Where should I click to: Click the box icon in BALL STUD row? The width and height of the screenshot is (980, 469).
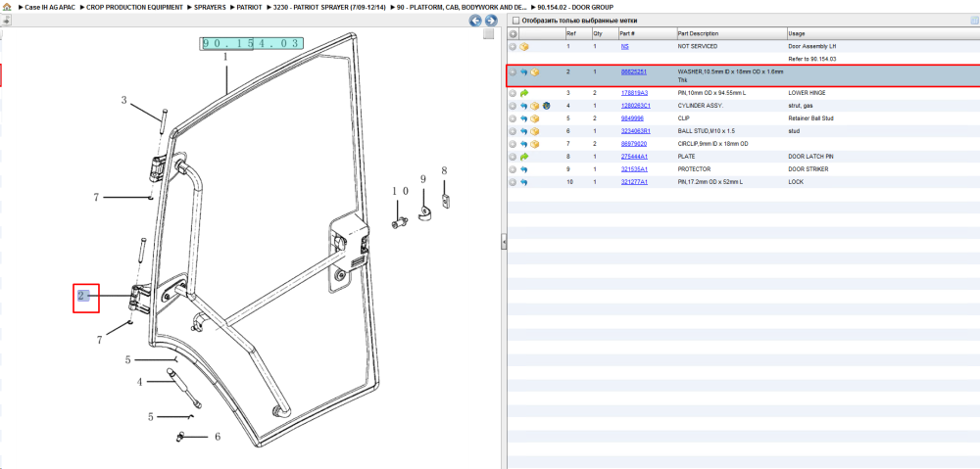(535, 132)
